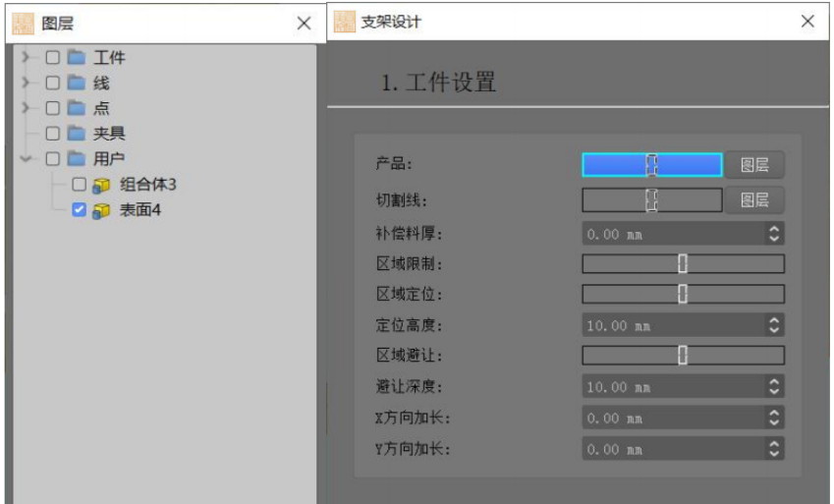Image resolution: width=834 pixels, height=504 pixels.
Task: Uncheck the 表面4 checkbox
Action: pyautogui.click(x=79, y=209)
